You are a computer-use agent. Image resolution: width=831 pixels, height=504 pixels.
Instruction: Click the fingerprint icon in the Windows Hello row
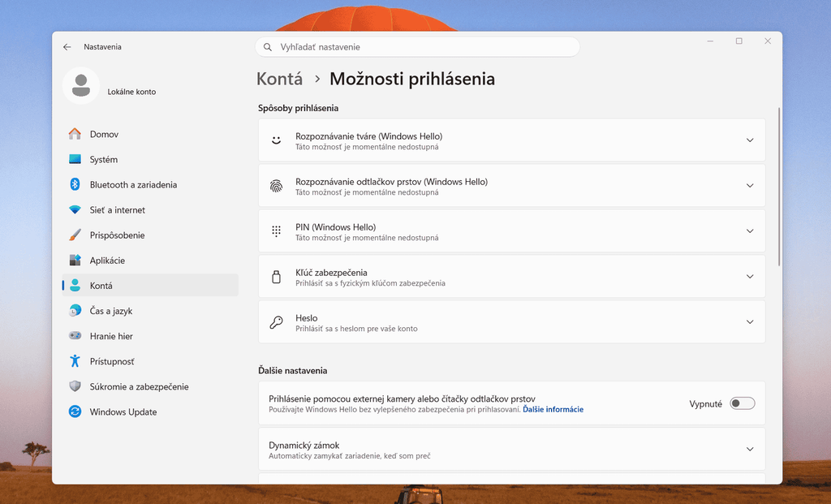(276, 186)
